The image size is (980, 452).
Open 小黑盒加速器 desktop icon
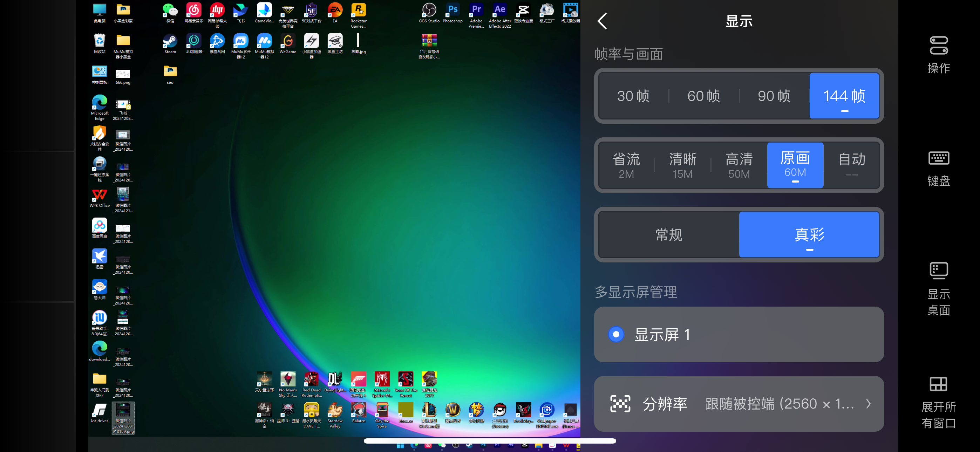coord(311,46)
